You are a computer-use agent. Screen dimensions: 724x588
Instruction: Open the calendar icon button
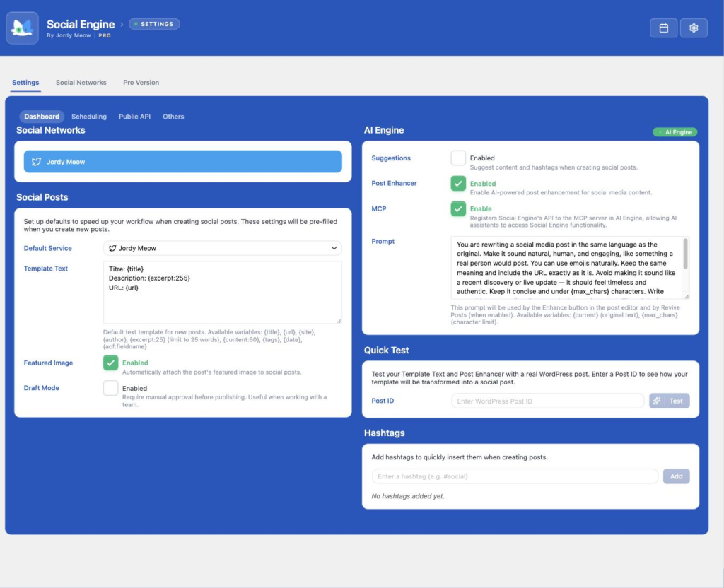click(663, 28)
